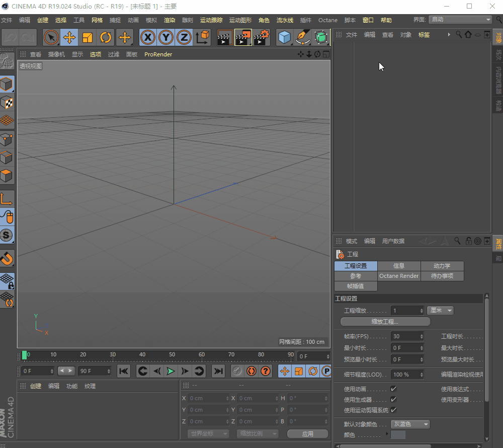Add subdivision surface generator icon
The width and height of the screenshot is (503, 448).
(321, 38)
